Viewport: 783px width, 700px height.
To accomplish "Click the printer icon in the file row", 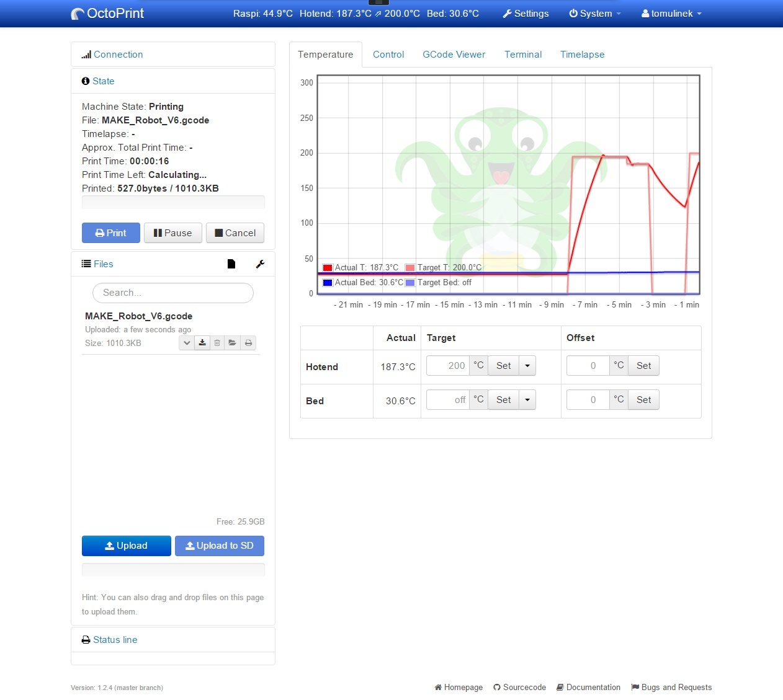I will [248, 343].
